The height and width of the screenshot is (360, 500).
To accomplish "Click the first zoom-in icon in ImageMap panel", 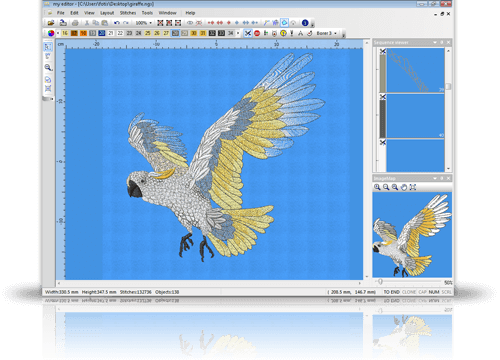I will (377, 187).
